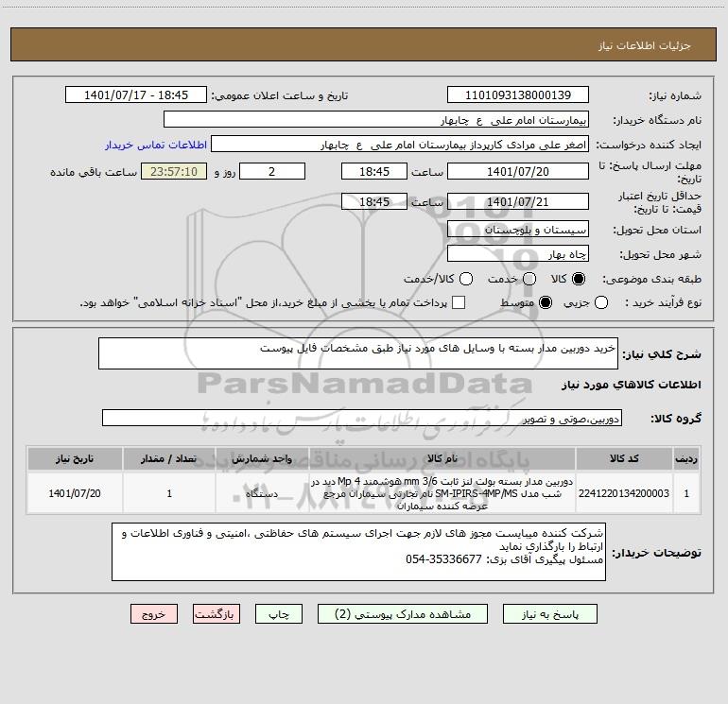Click the ردیف column header
728x704 pixels.
click(x=686, y=458)
